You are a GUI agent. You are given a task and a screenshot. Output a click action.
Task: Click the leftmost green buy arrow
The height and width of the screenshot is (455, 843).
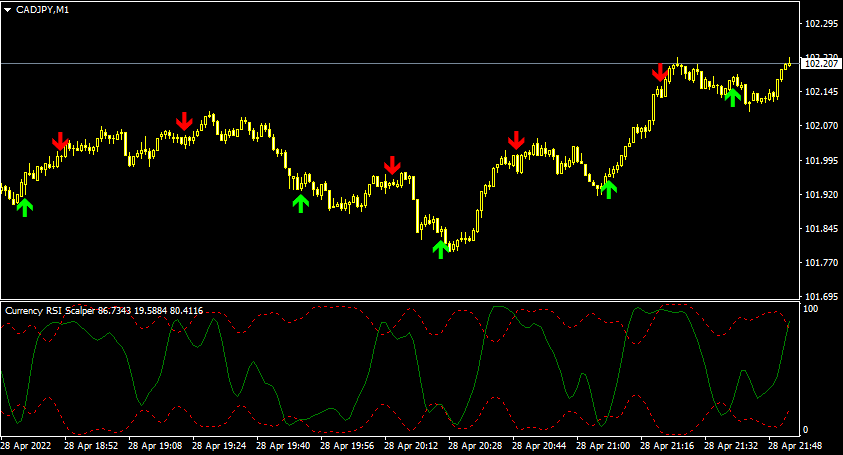pyautogui.click(x=24, y=206)
